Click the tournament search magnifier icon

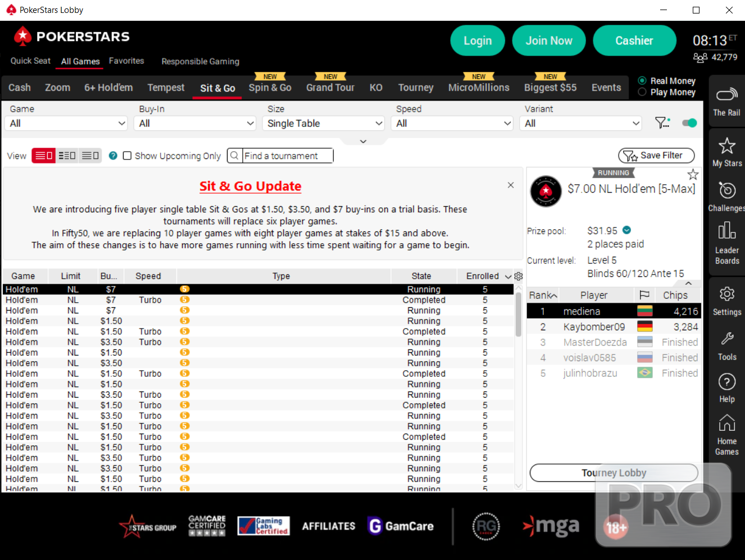tap(234, 156)
